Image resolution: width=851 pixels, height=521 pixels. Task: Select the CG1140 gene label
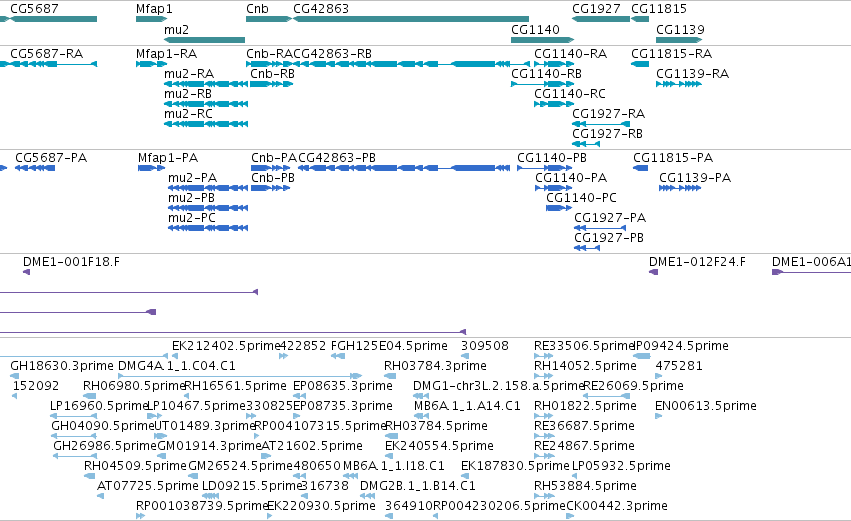pyautogui.click(x=535, y=29)
